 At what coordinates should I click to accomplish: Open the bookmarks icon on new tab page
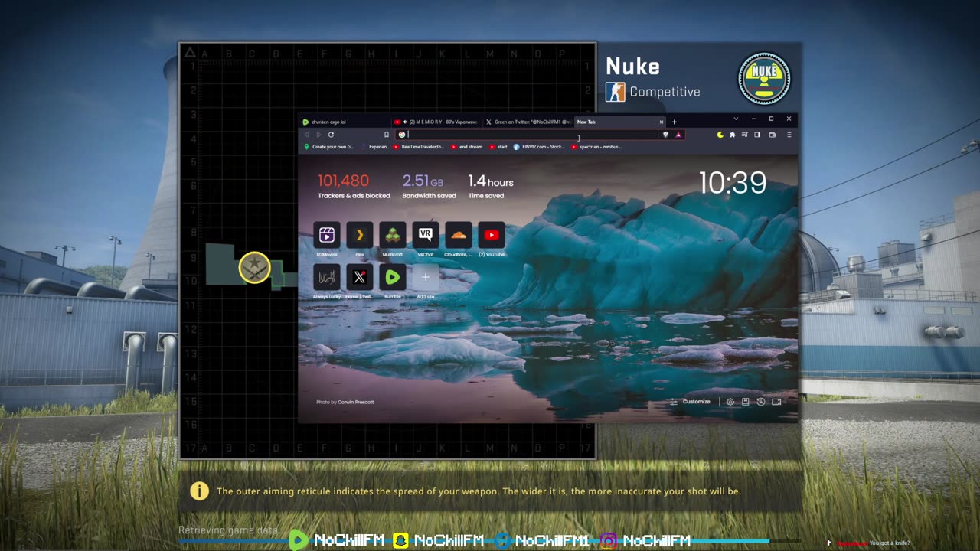pyautogui.click(x=745, y=402)
